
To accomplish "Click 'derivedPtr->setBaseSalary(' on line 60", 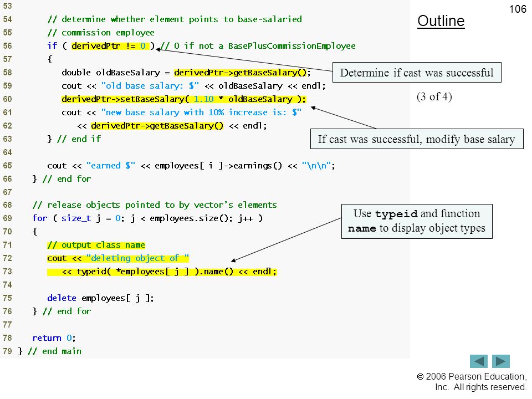I will (x=125, y=99).
